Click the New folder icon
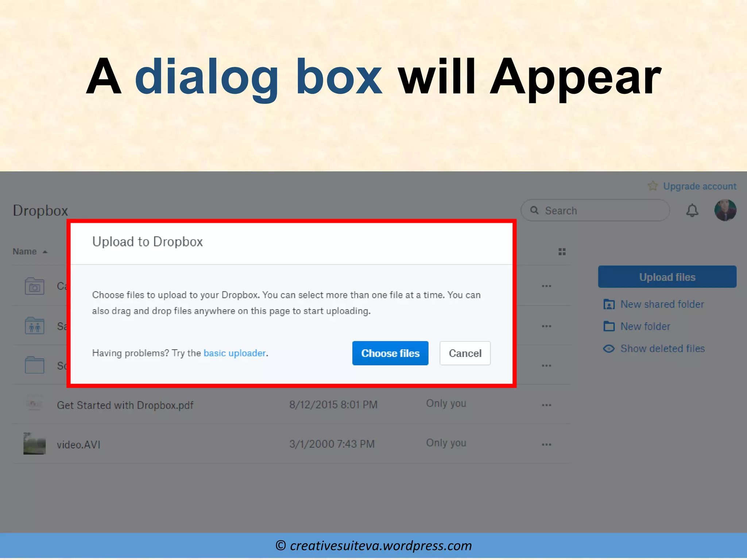747x560 pixels. coord(609,326)
